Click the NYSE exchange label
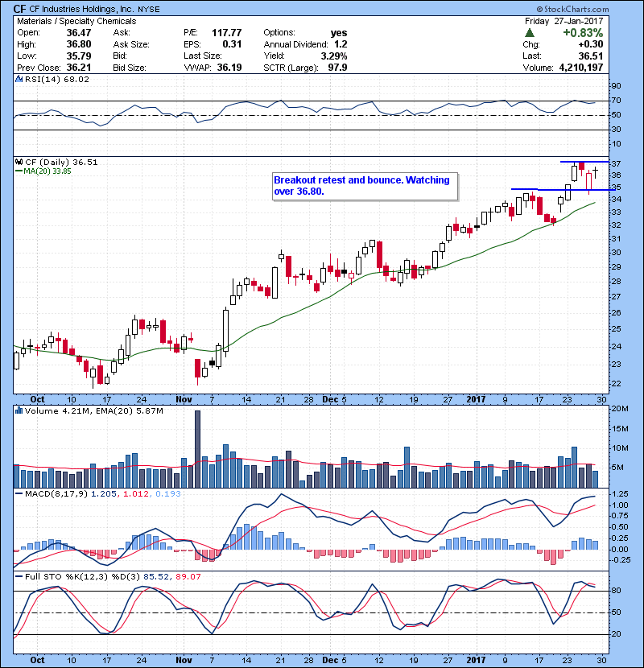The height and width of the screenshot is (668, 644). 149,10
